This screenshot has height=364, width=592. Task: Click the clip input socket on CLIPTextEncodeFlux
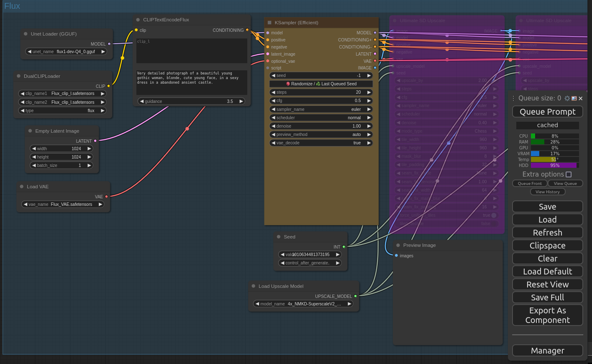(136, 30)
